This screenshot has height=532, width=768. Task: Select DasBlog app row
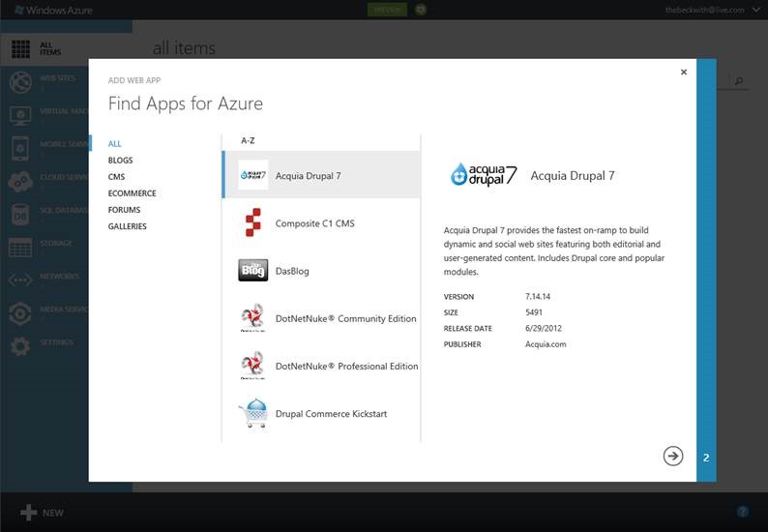pyautogui.click(x=321, y=270)
